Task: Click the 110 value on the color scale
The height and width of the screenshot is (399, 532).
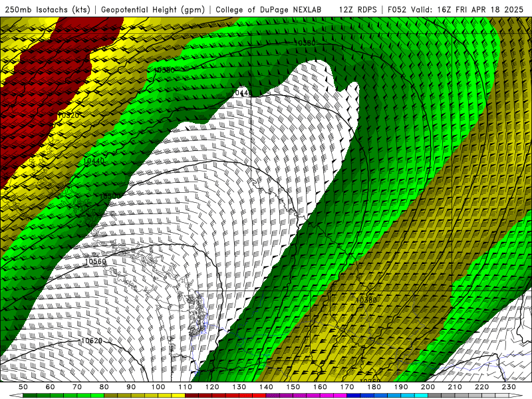Action: tap(186, 387)
